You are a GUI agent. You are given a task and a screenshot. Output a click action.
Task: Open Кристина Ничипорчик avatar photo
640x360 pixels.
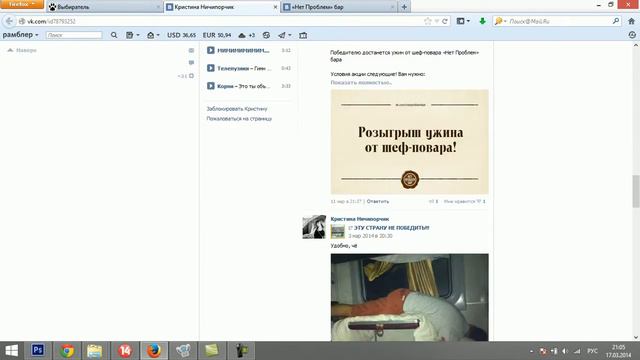tap(314, 227)
